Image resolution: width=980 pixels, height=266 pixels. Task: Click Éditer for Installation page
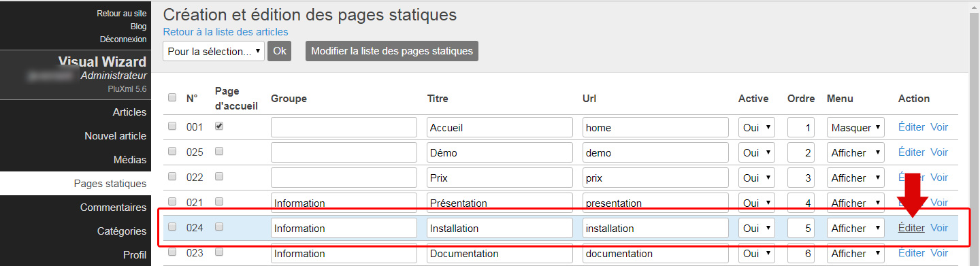click(911, 228)
